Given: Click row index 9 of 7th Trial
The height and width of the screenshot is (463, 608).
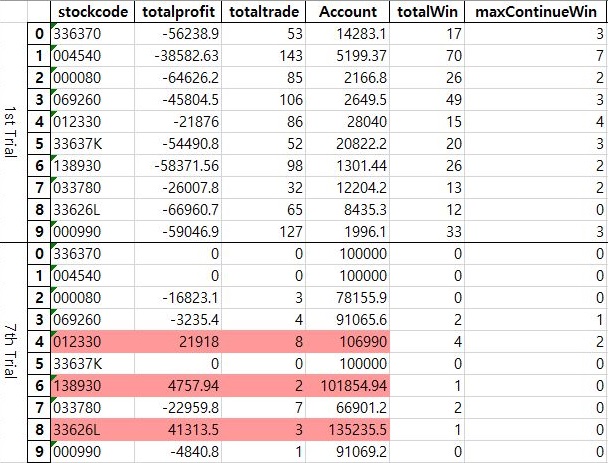Looking at the screenshot, I should (39, 452).
